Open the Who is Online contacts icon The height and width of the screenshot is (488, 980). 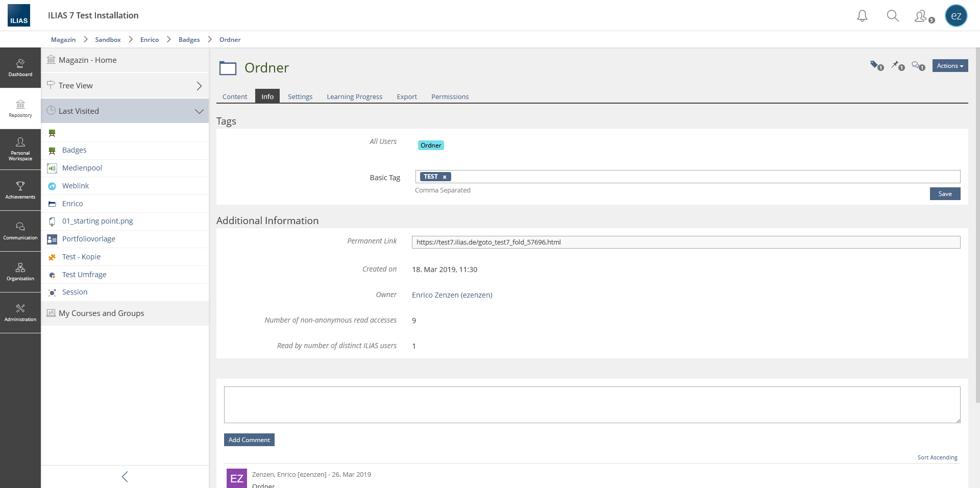[x=923, y=16]
